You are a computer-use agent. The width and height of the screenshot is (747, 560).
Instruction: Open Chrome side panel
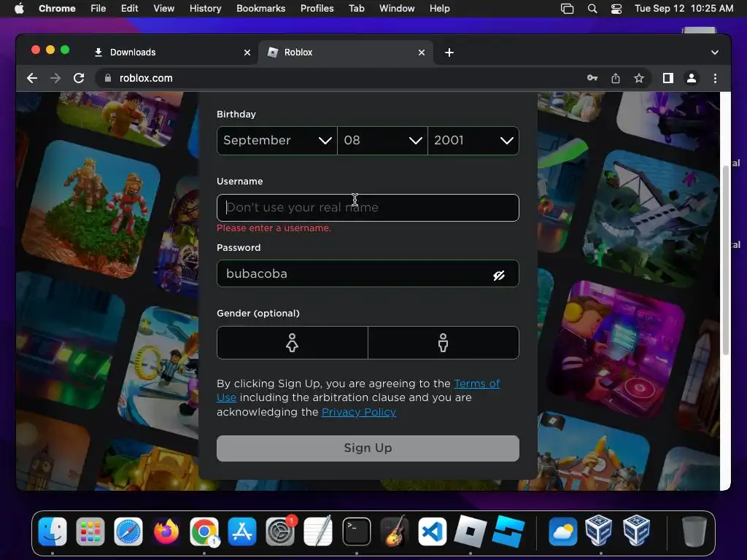click(x=668, y=78)
